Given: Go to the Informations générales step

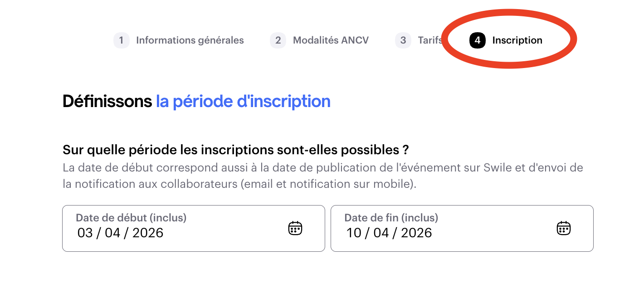Looking at the screenshot, I should pyautogui.click(x=190, y=40).
